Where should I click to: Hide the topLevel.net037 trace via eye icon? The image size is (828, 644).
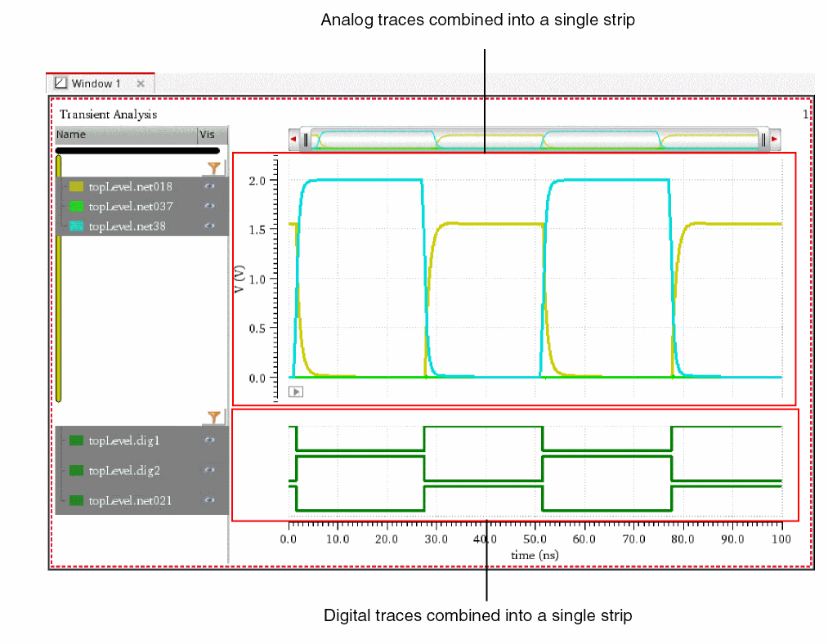pyautogui.click(x=209, y=206)
